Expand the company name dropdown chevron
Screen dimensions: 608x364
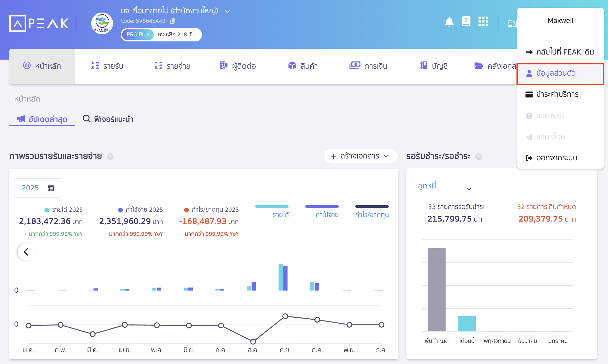(227, 11)
